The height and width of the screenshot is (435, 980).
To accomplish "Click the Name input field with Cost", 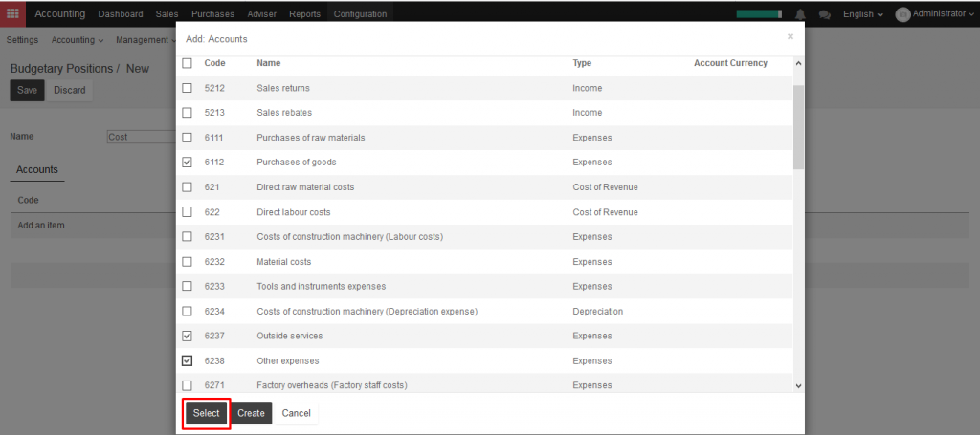I will coord(142,137).
